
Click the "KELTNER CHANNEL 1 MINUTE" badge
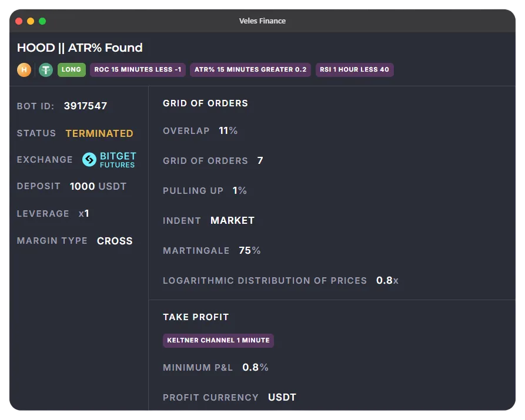218,340
